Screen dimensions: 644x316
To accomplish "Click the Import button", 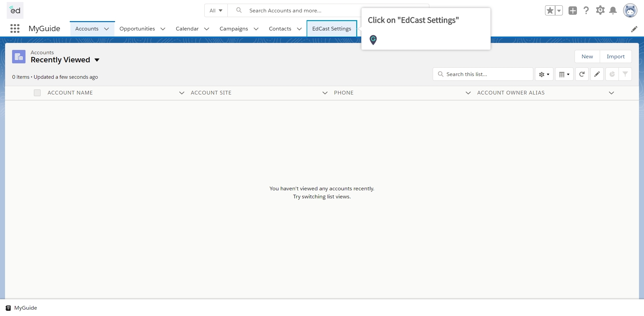I will coord(616,57).
